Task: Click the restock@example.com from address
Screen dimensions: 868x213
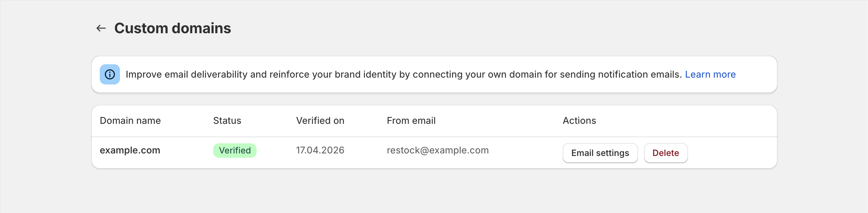Action: click(437, 150)
